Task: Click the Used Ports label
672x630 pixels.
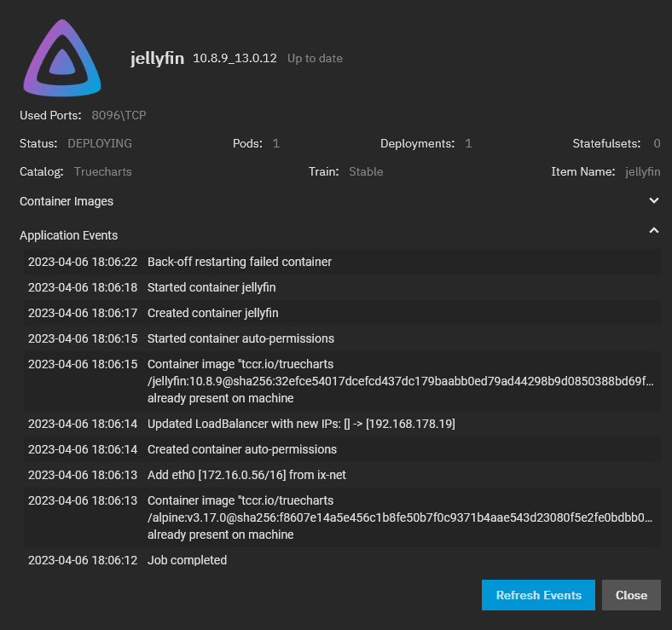Action: [x=50, y=115]
